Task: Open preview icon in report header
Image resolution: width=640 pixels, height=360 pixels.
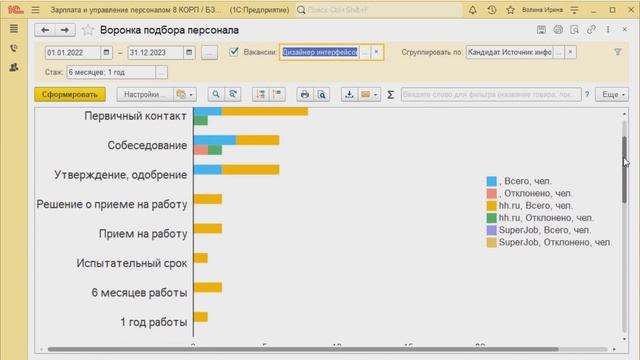Action: coord(574,29)
